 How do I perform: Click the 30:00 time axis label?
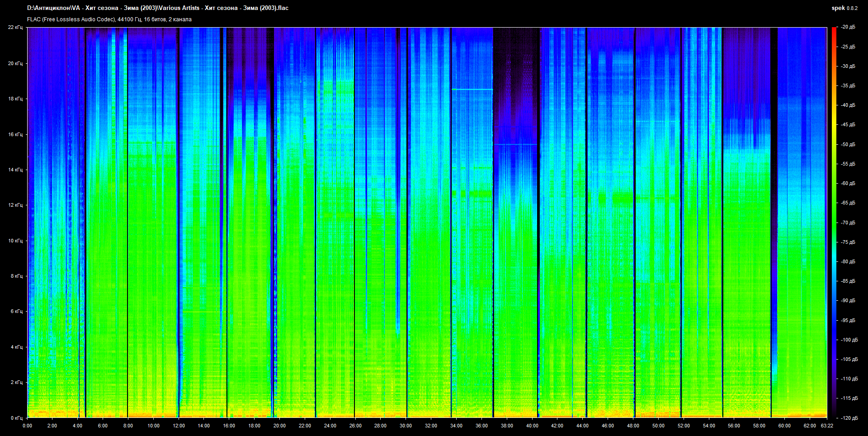pos(406,426)
